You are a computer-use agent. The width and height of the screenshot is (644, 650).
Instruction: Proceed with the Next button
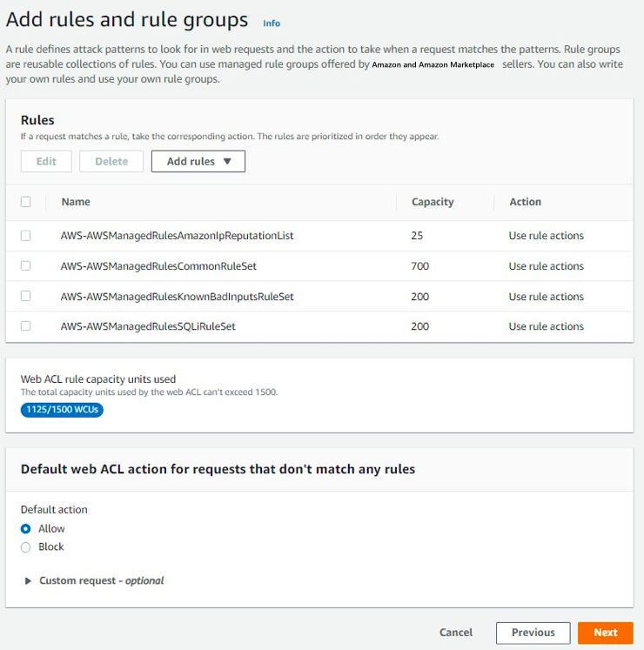click(x=606, y=633)
